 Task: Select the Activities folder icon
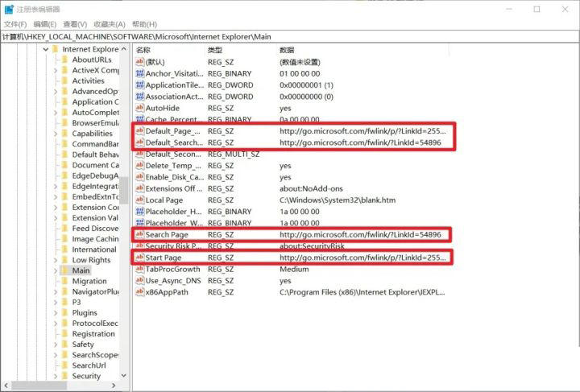64,80
